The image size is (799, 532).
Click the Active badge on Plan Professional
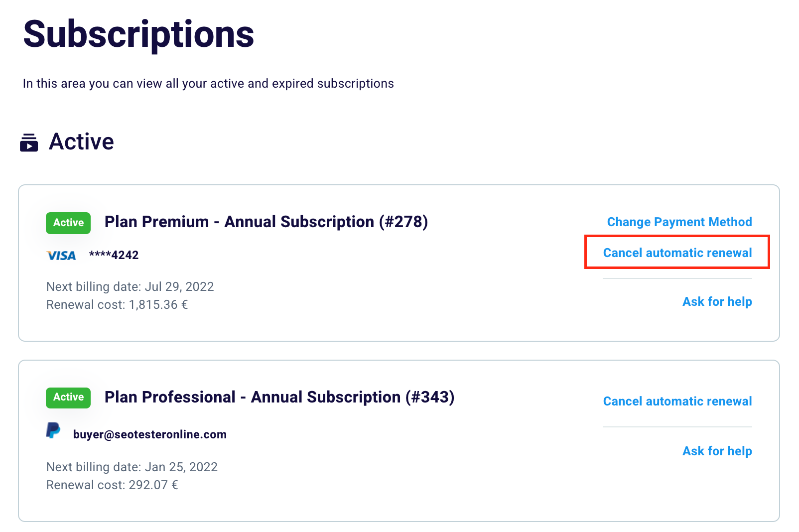coord(68,398)
